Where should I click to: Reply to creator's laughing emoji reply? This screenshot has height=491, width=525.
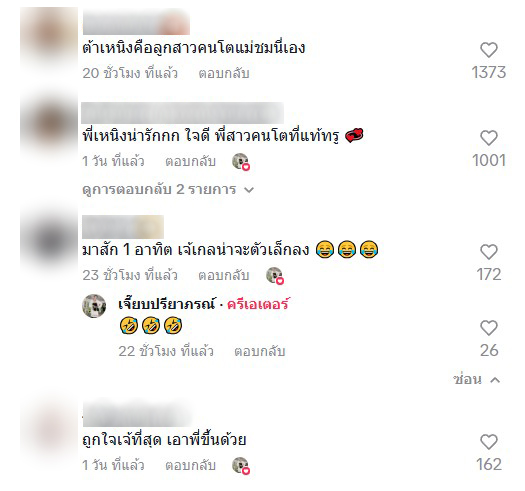[259, 351]
